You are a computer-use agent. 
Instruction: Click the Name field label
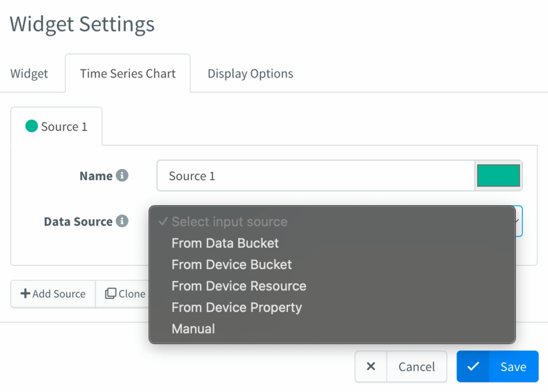click(x=96, y=176)
